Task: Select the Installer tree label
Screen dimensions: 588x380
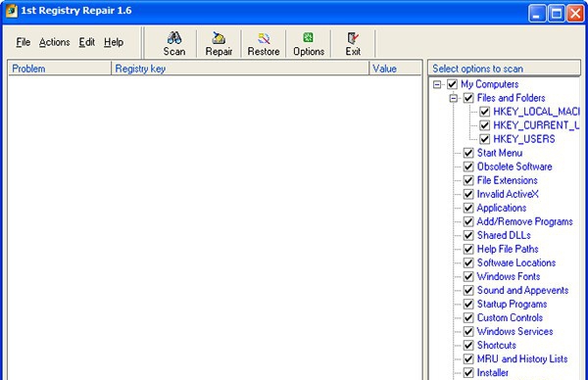Action: [492, 373]
